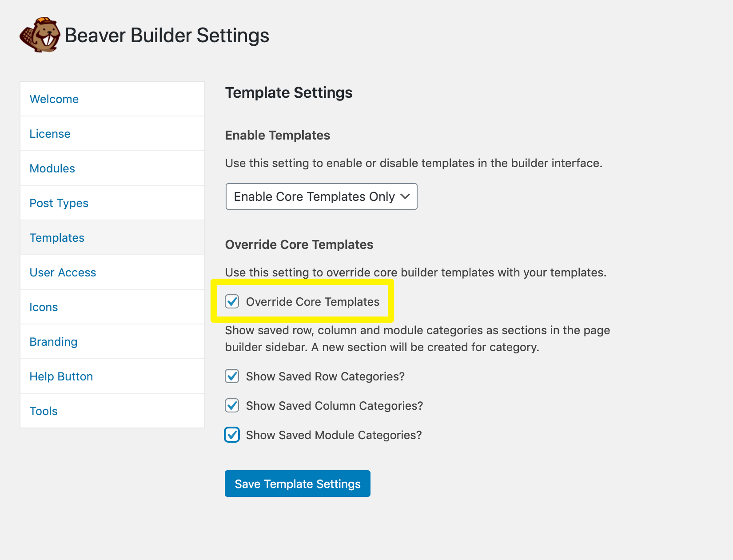Viewport: 733px width, 560px height.
Task: Disable Show Saved Row Categories
Action: [x=232, y=376]
